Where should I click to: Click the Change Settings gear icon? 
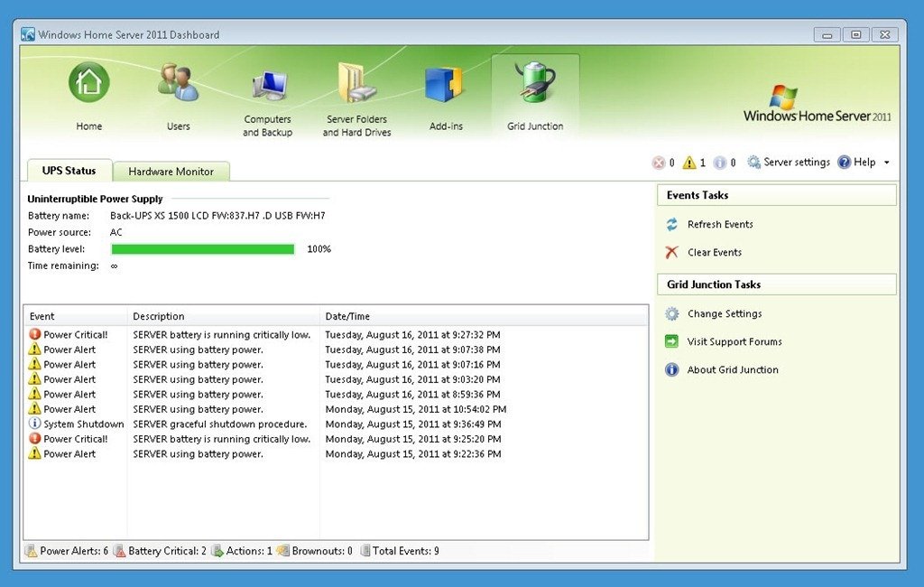671,314
